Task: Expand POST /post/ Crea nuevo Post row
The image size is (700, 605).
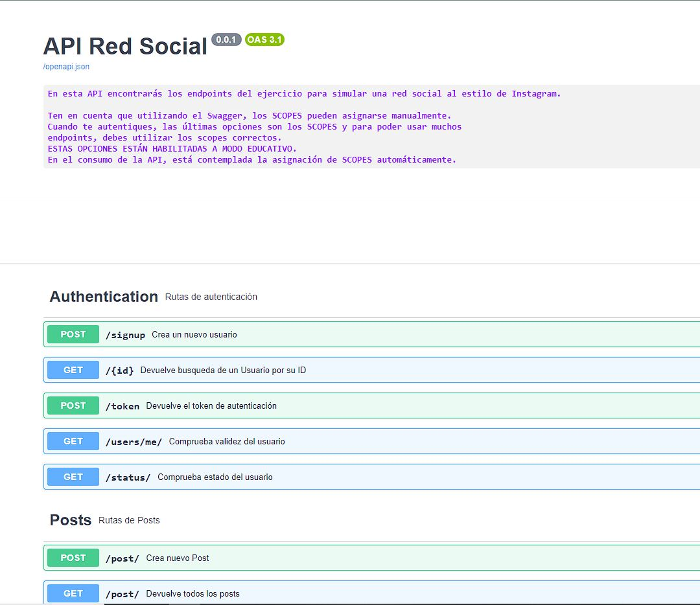Action: (x=371, y=558)
